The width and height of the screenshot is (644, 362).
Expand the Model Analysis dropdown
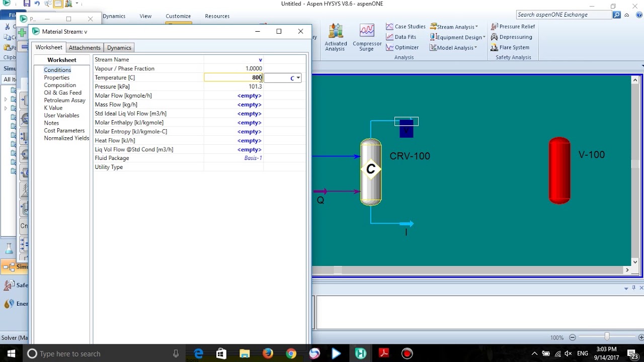coord(453,47)
